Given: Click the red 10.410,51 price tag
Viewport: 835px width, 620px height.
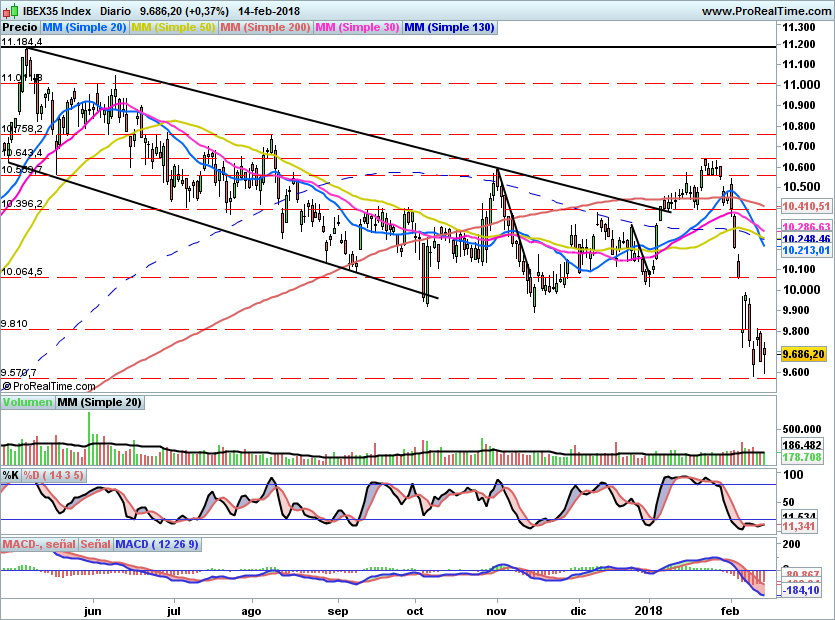Looking at the screenshot, I should pos(806,206).
